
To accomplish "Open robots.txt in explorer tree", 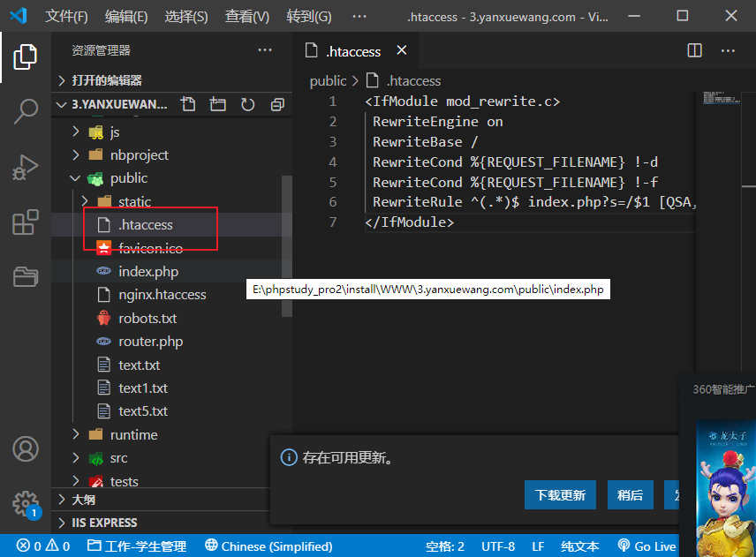I will click(171, 318).
